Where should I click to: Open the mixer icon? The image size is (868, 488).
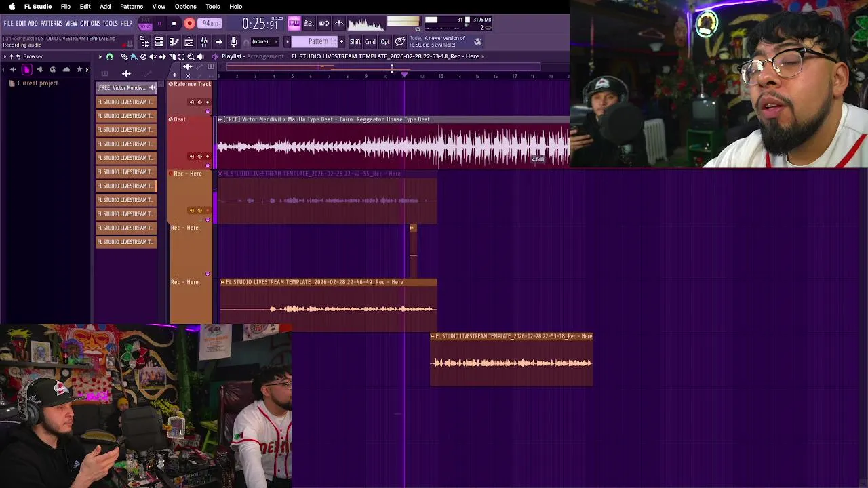(204, 42)
